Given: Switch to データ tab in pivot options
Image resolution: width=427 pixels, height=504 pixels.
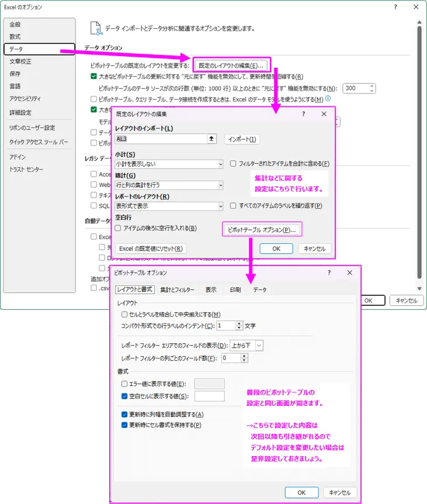Looking at the screenshot, I should click(260, 289).
